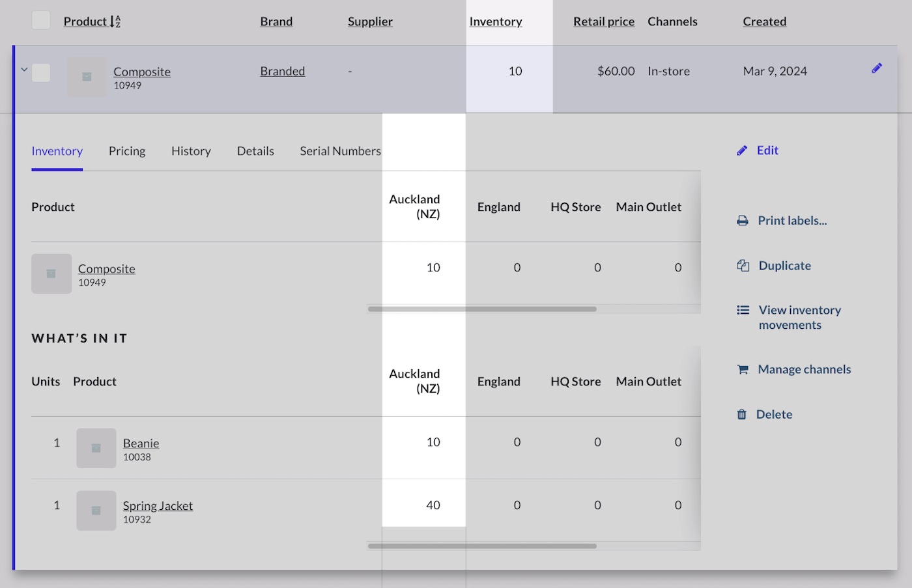
Task: Click the printer icon beside Print labels
Action: (743, 221)
